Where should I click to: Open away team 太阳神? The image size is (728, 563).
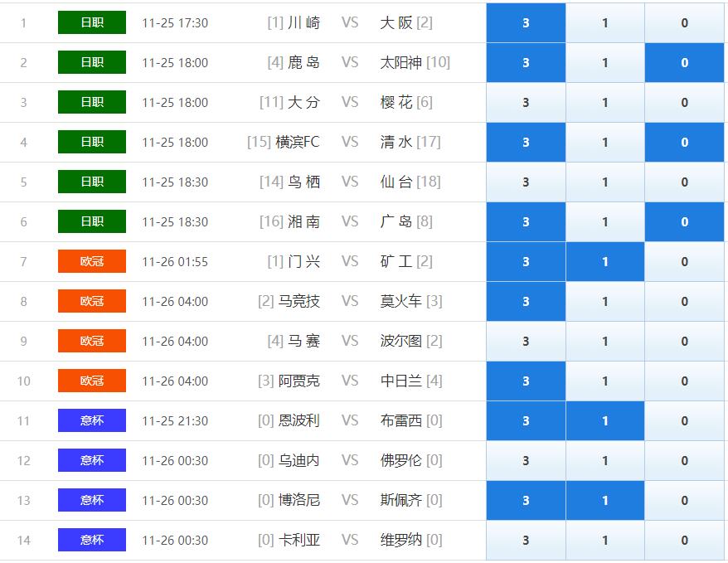tap(400, 62)
